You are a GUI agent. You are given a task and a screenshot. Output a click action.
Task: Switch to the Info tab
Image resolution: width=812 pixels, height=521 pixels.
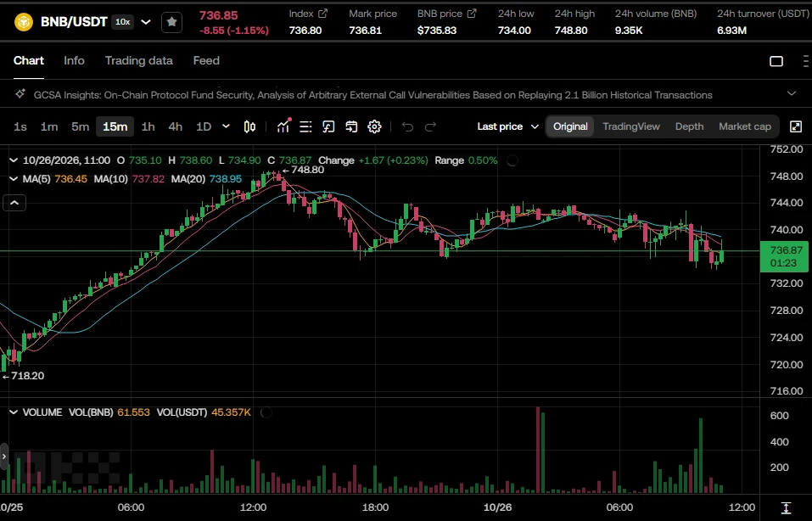tap(74, 60)
